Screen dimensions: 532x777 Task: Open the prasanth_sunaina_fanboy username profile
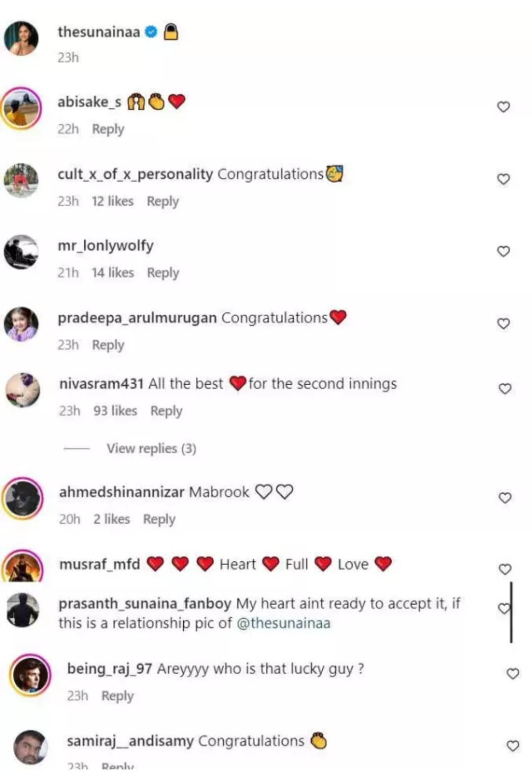tap(145, 604)
